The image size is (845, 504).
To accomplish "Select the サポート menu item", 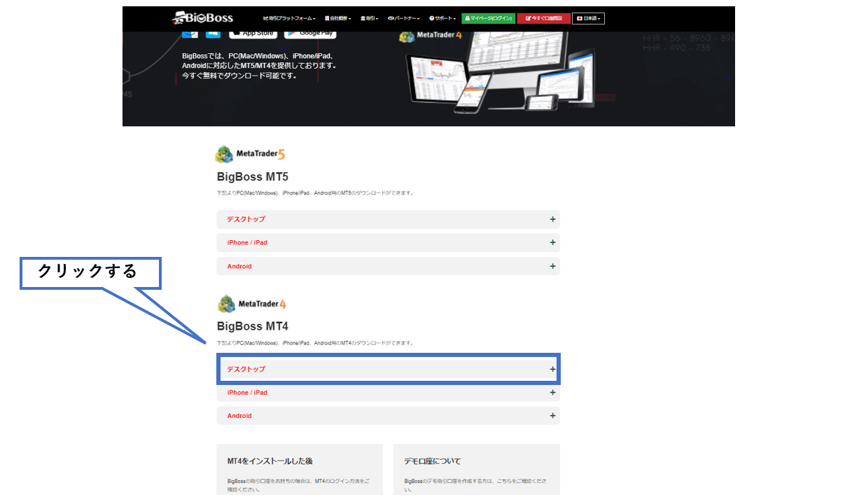I will click(x=442, y=18).
